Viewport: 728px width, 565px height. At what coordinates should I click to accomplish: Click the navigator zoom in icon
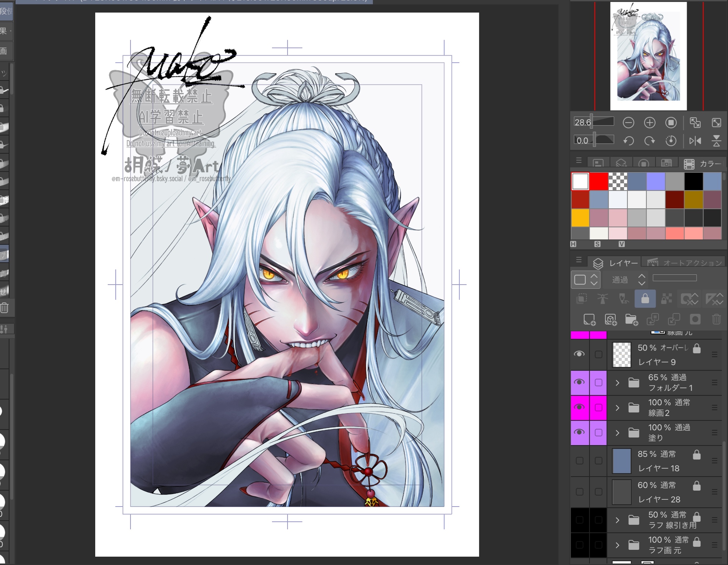(x=649, y=123)
